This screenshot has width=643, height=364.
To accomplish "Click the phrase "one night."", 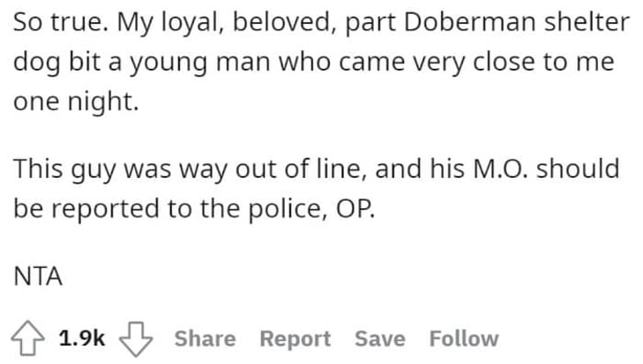I will (76, 102).
